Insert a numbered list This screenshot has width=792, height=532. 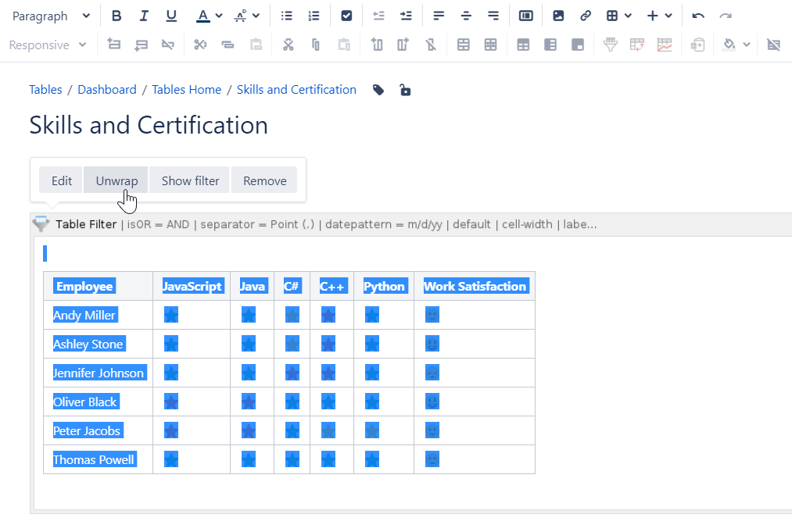tap(314, 16)
